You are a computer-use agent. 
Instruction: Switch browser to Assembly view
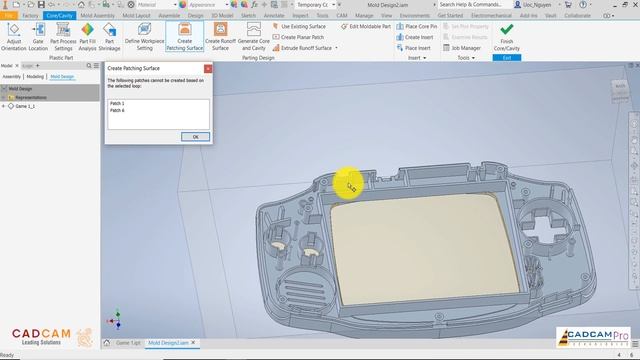point(11,77)
